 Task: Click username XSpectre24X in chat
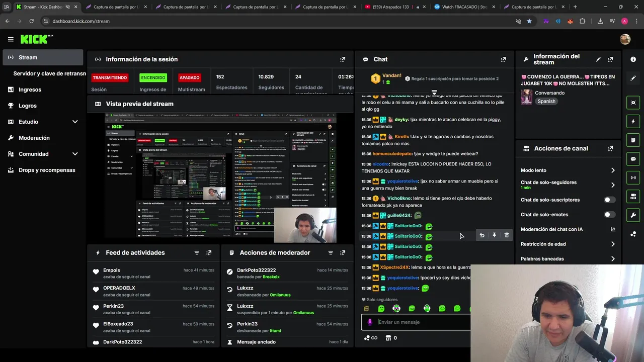[394, 267]
